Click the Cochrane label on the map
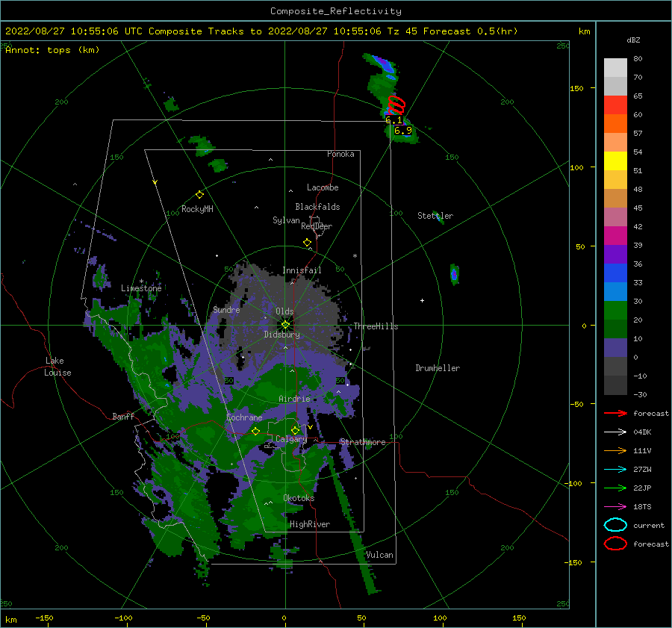This screenshot has height=628, width=672. point(244,417)
